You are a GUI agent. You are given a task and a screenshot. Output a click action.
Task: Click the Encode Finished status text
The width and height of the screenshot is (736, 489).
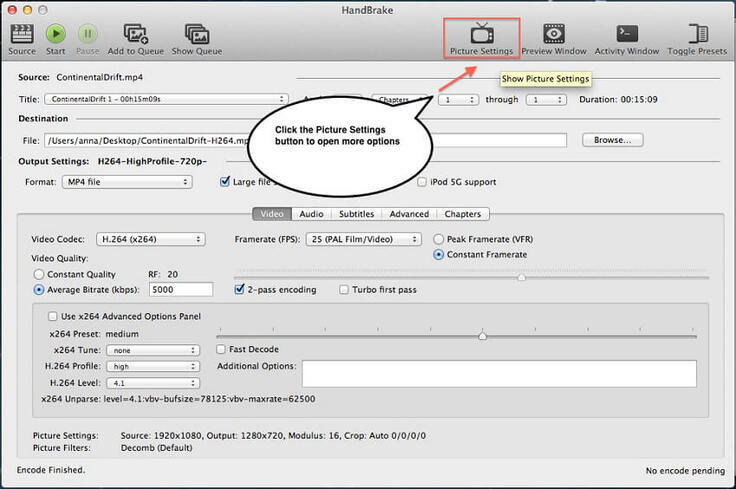(x=51, y=470)
